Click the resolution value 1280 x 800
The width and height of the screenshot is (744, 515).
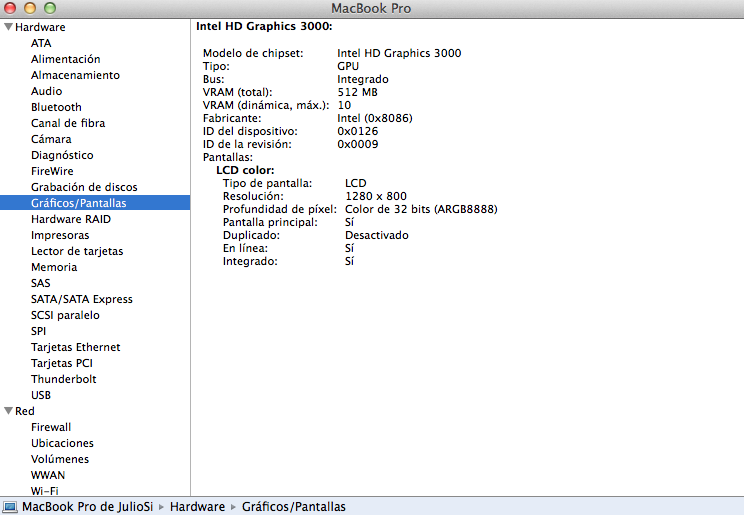coord(376,196)
